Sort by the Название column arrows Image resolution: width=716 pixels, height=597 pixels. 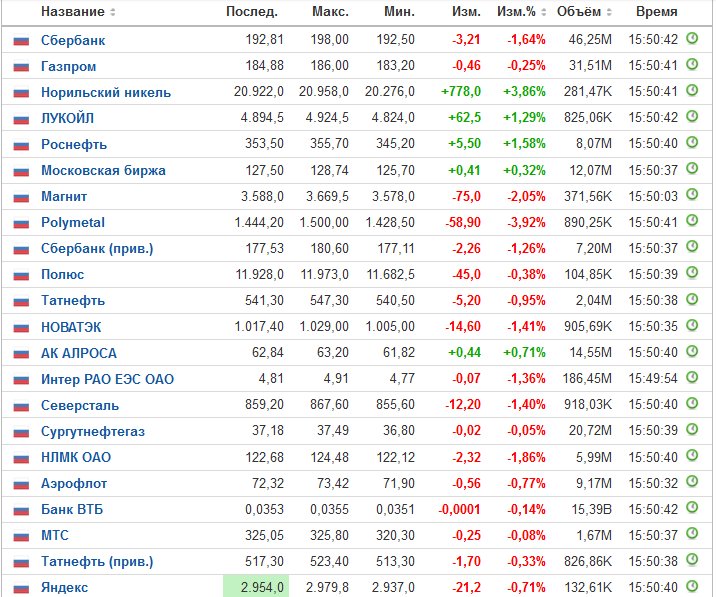[x=112, y=12]
